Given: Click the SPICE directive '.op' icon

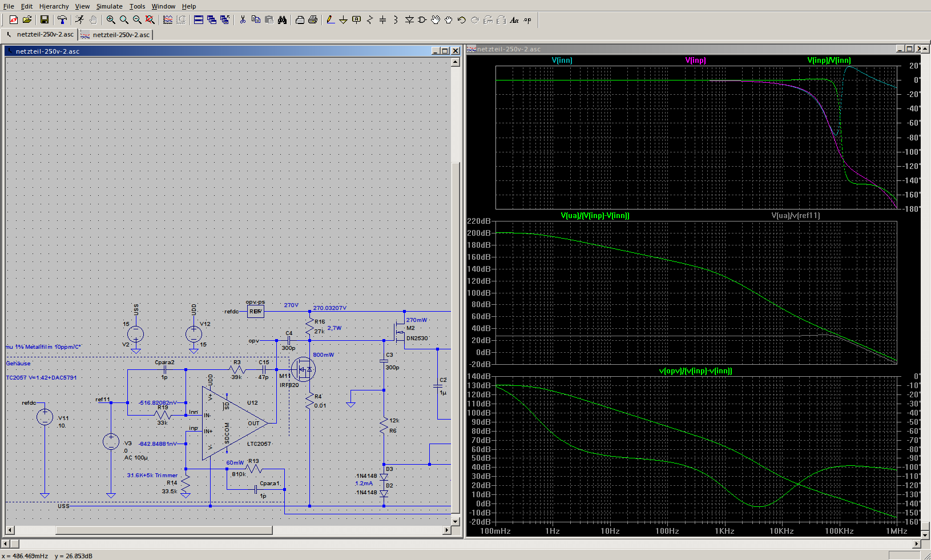Looking at the screenshot, I should click(527, 20).
